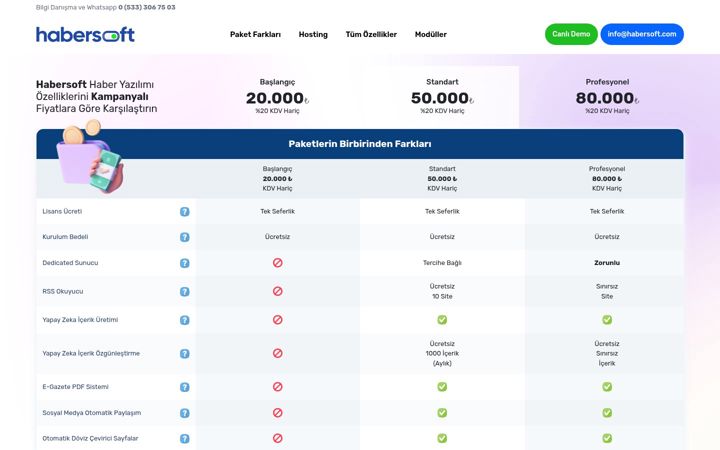Click Başlangıç no-entry icon for RSS Okuyucu

(x=277, y=291)
